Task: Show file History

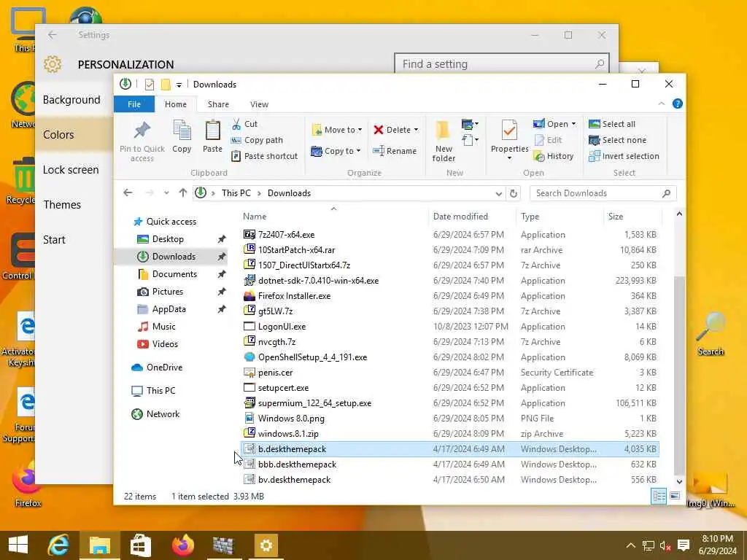Action: point(554,156)
